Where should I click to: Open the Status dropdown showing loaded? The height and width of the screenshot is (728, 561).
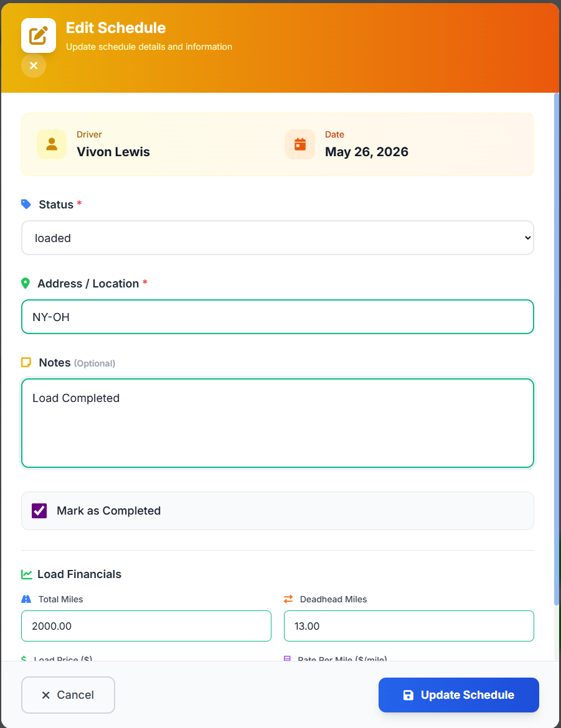click(x=278, y=238)
